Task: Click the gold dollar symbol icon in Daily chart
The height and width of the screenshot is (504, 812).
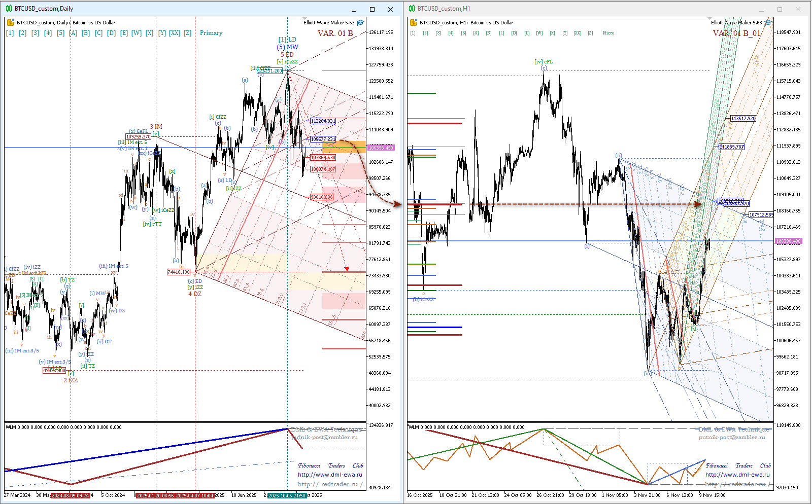Action: click(x=10, y=23)
